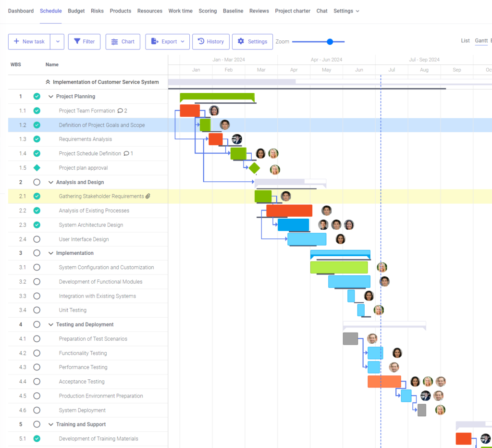
Task: Click the New task button
Action: point(29,41)
